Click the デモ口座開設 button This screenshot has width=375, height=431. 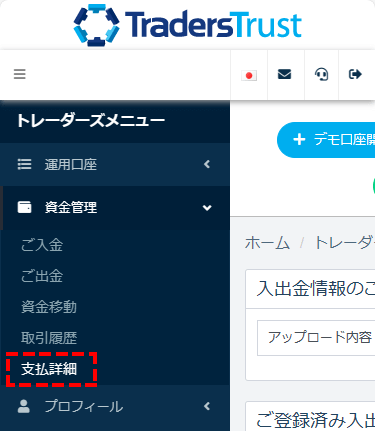326,140
